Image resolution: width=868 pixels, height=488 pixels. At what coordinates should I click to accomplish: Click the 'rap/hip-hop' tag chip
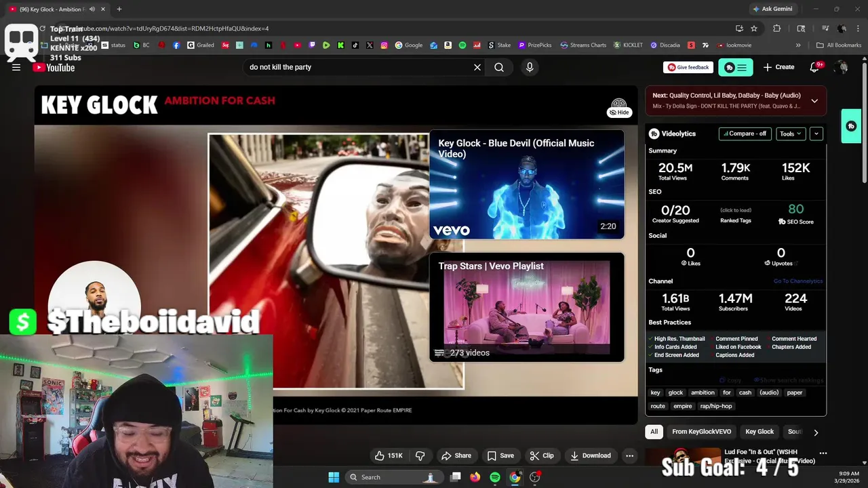point(716,406)
